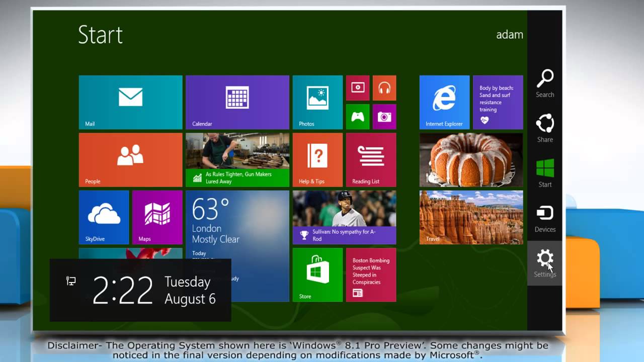Click the network icon in clock overlay

point(71,281)
